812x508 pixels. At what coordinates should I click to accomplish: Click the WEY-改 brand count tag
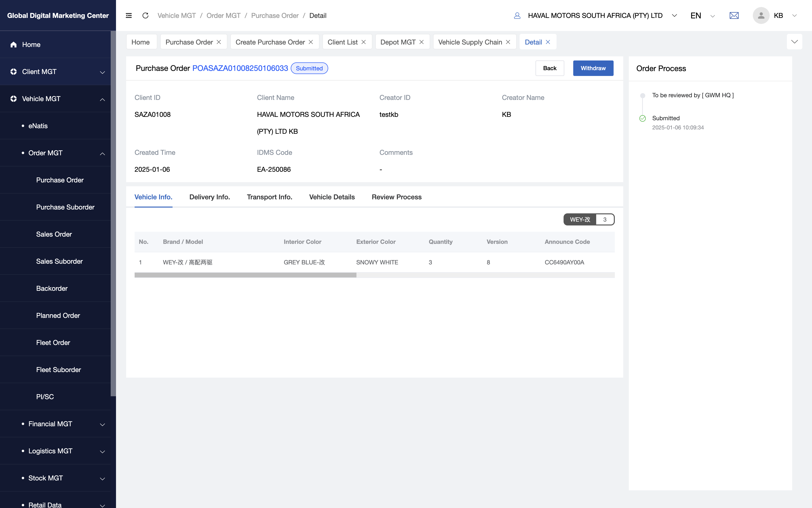tap(589, 219)
